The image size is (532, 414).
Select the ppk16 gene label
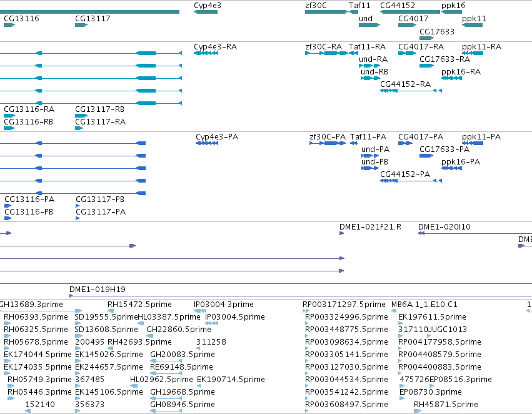[453, 6]
